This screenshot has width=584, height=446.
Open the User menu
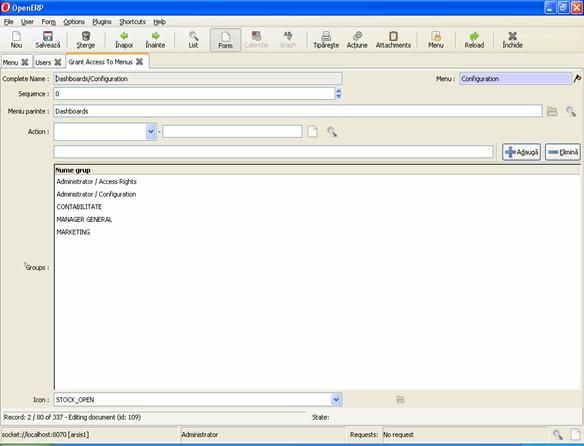point(27,22)
